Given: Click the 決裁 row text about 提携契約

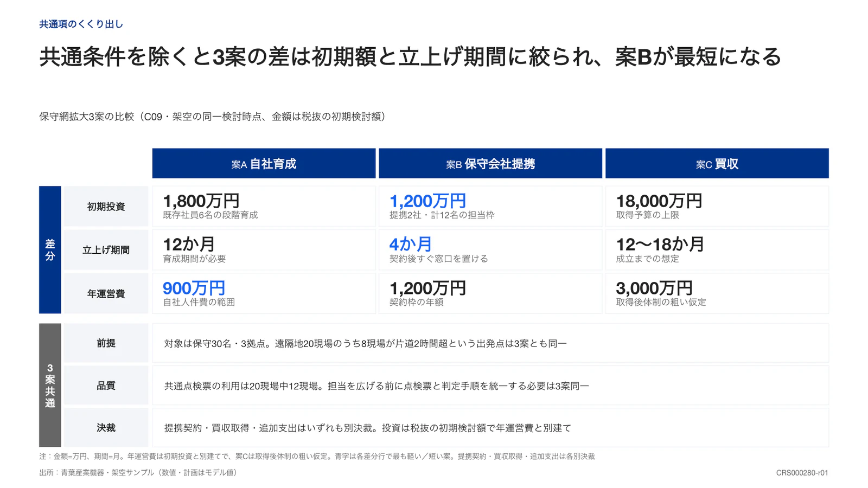Looking at the screenshot, I should (368, 428).
